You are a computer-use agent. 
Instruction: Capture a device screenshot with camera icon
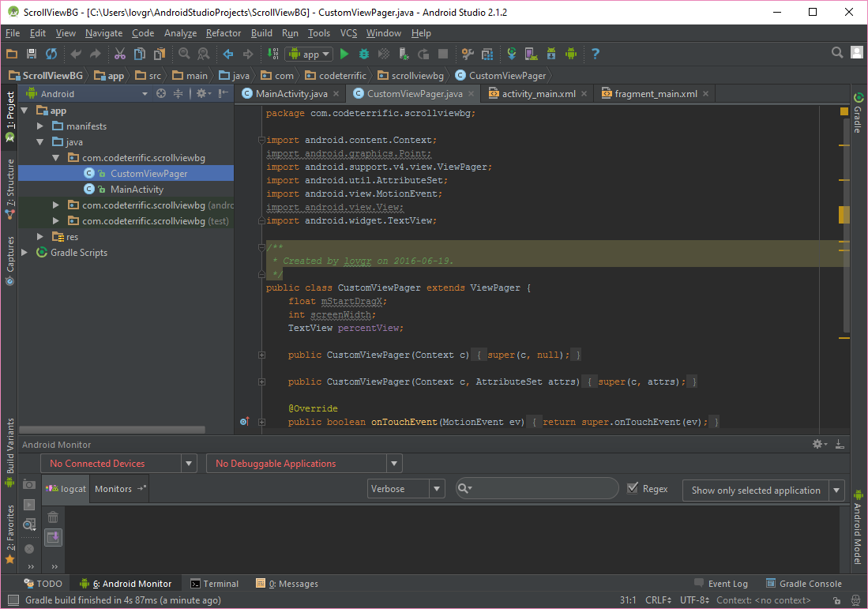tap(29, 485)
